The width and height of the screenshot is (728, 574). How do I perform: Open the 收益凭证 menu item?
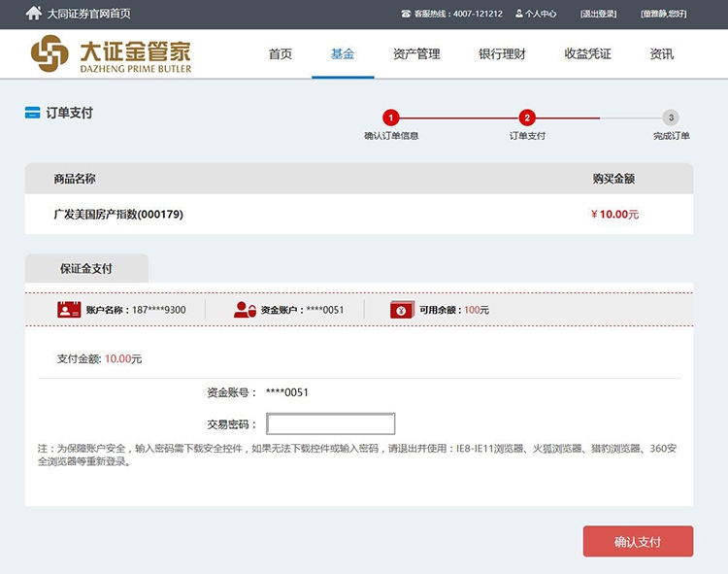tap(587, 53)
